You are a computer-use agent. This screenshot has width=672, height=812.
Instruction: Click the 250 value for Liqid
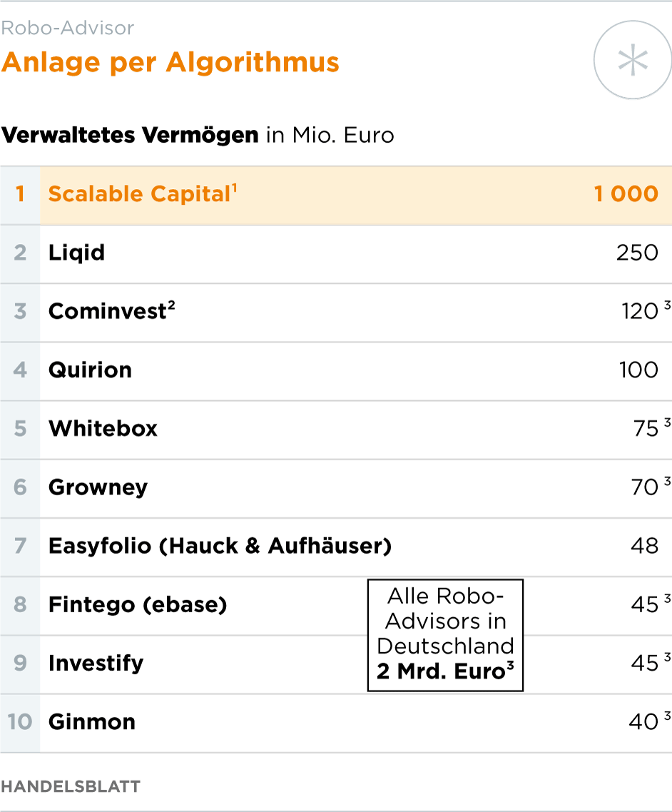coord(637,253)
